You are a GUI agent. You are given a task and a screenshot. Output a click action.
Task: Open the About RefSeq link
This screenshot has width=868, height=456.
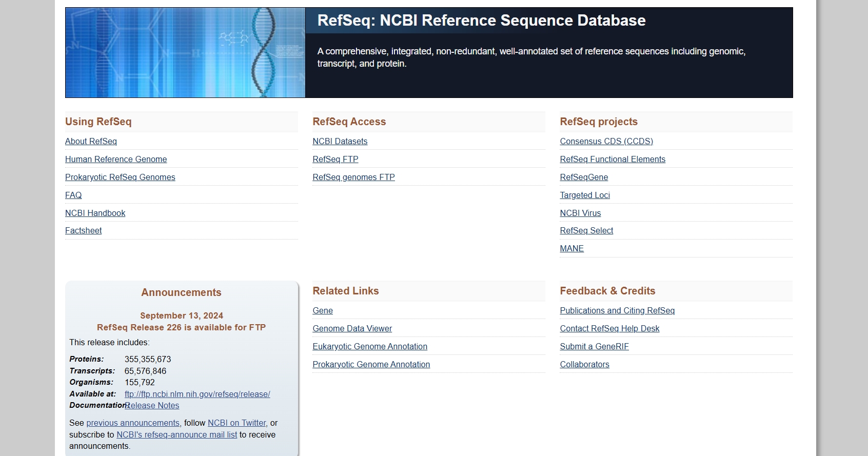(91, 141)
